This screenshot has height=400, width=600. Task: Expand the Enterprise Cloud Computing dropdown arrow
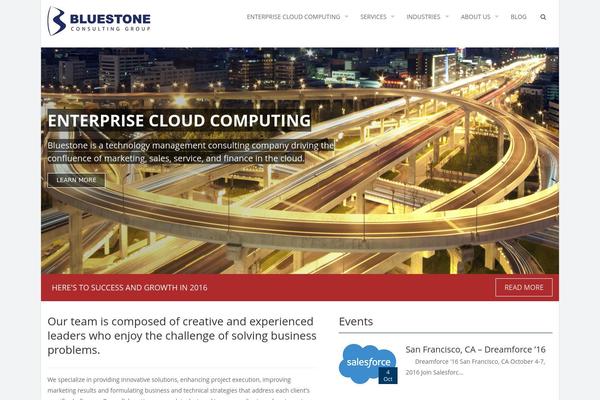click(x=346, y=17)
